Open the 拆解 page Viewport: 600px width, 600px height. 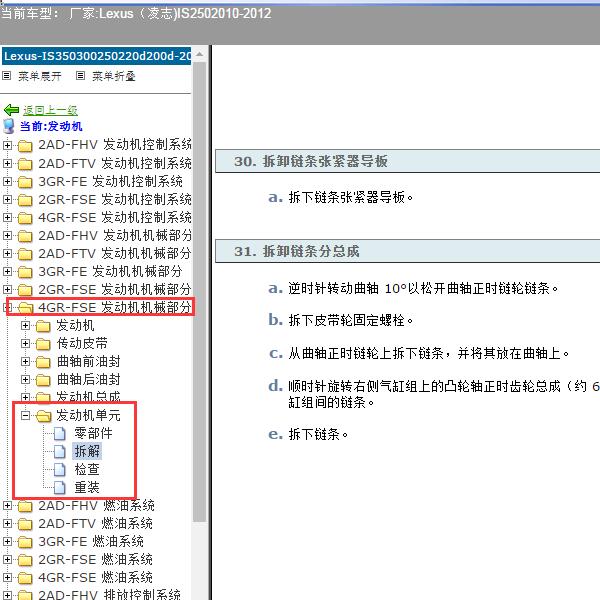[87, 452]
